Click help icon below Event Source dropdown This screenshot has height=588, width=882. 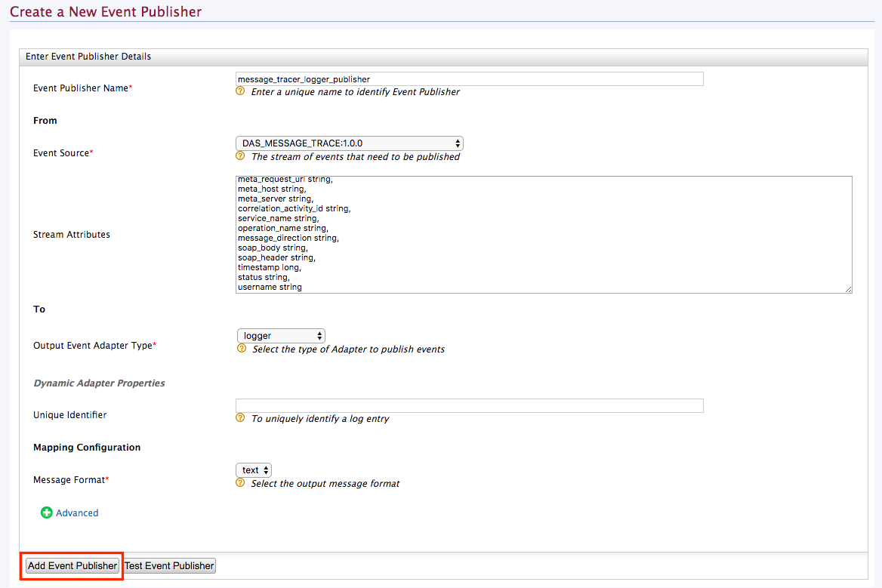[240, 155]
